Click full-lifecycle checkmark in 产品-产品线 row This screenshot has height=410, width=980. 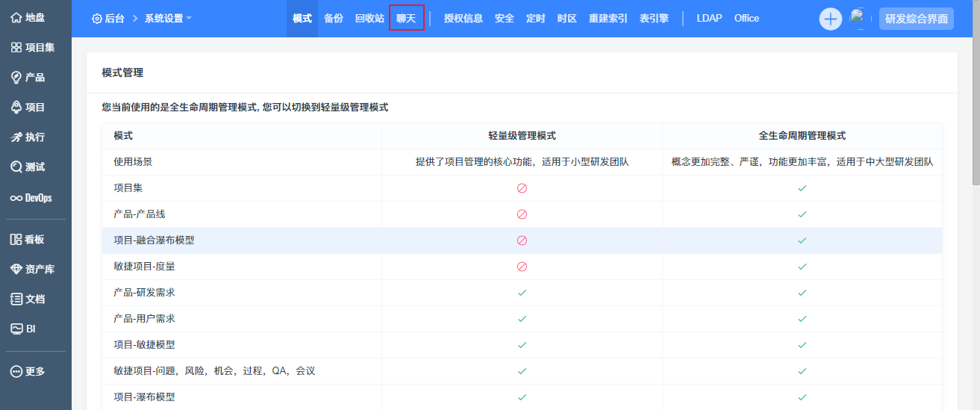pyautogui.click(x=802, y=214)
